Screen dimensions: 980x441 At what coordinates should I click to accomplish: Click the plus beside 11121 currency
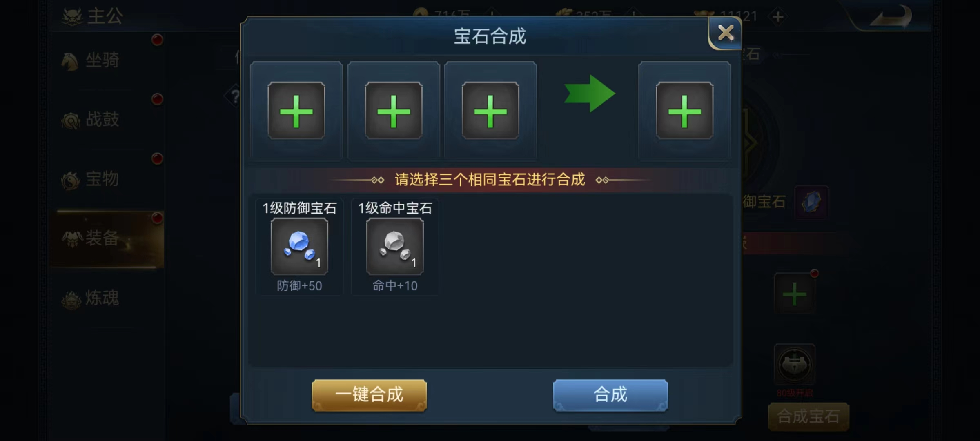click(778, 17)
